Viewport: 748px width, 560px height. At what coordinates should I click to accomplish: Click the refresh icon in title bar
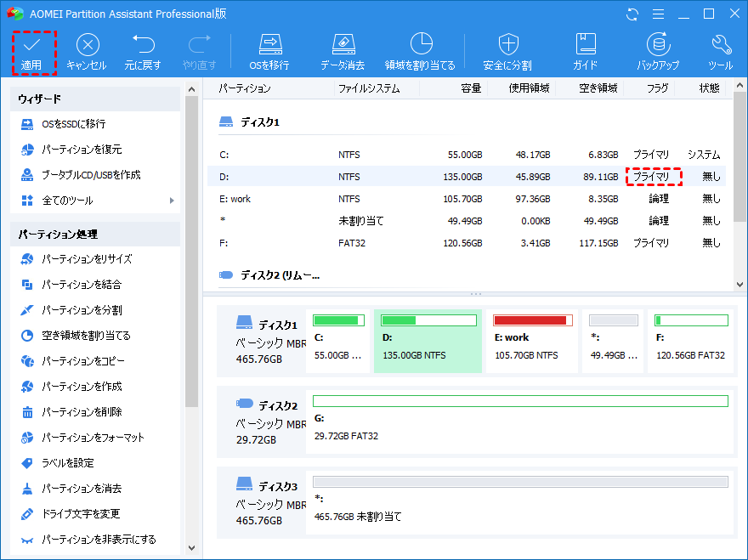pos(632,14)
